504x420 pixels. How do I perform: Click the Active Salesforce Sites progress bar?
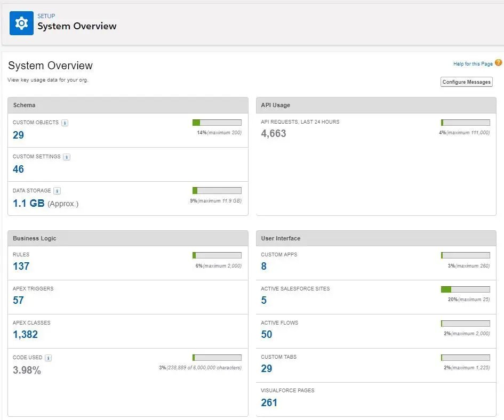coord(466,289)
